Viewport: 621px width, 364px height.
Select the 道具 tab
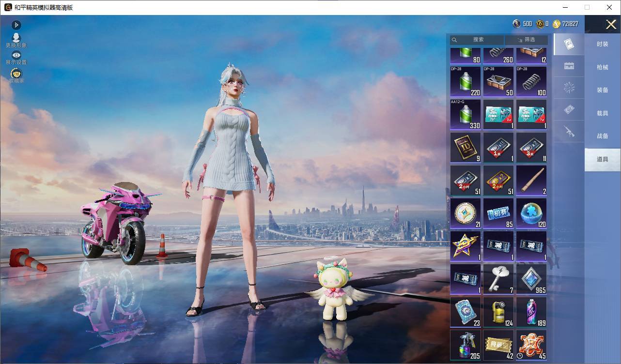coord(602,159)
